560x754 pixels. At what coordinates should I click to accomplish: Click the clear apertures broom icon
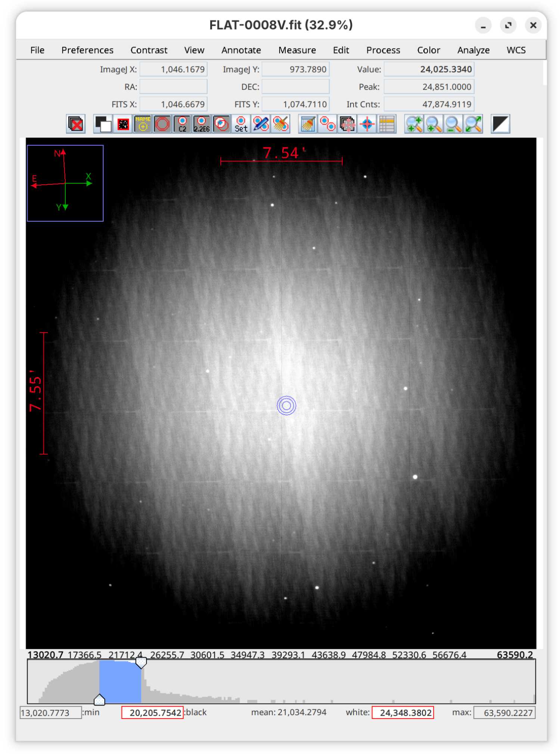(308, 124)
